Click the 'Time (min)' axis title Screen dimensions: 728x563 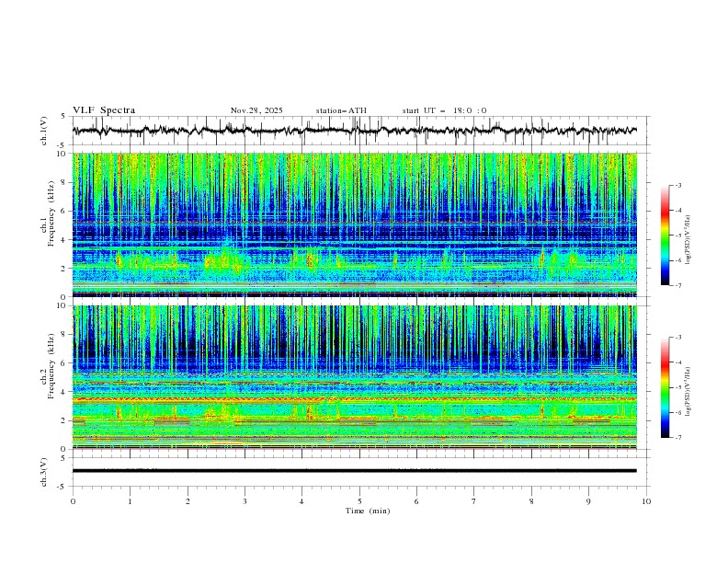(368, 511)
